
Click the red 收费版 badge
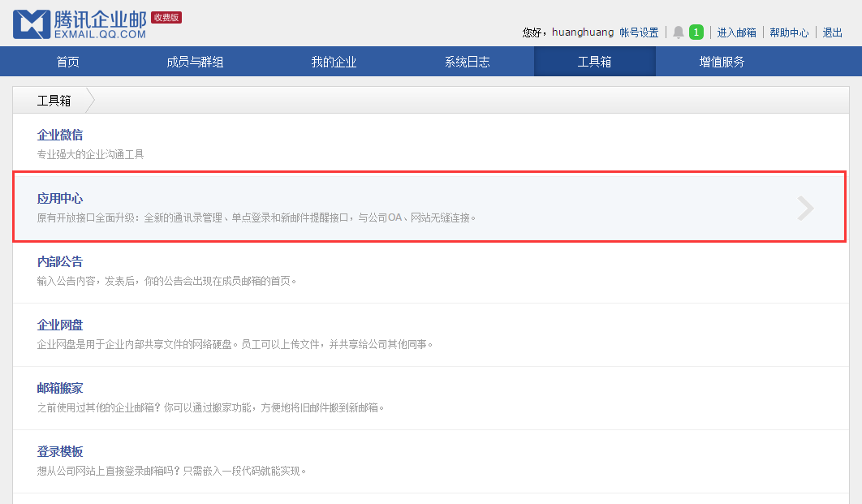click(x=166, y=17)
